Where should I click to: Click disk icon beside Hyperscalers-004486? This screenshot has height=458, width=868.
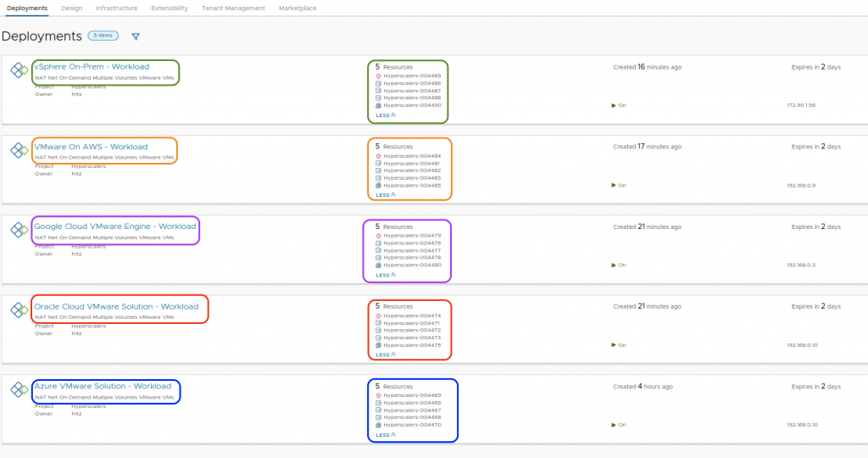tap(379, 83)
